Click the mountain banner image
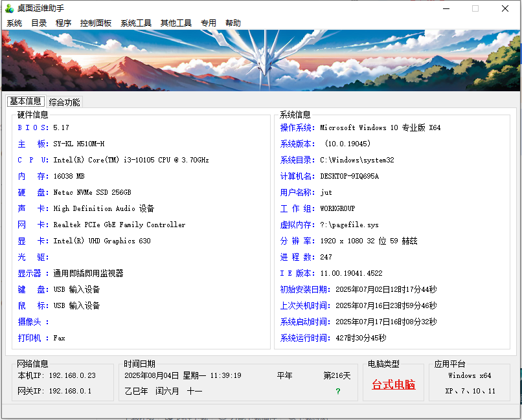This screenshot has width=522, height=420. pos(261,60)
